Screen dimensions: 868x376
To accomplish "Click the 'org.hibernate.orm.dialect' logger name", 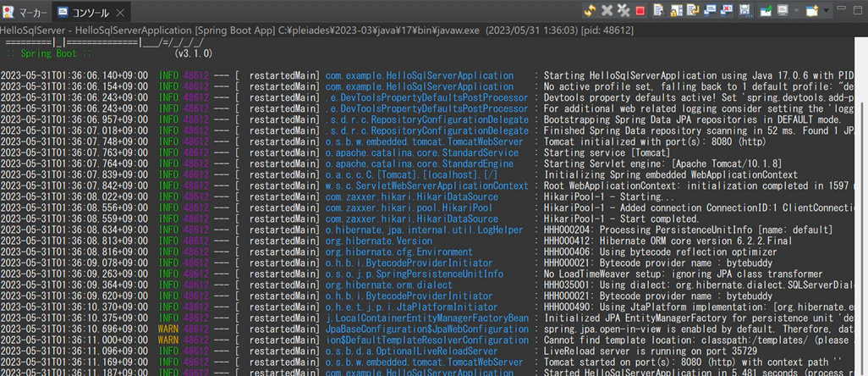I will pos(388,285).
